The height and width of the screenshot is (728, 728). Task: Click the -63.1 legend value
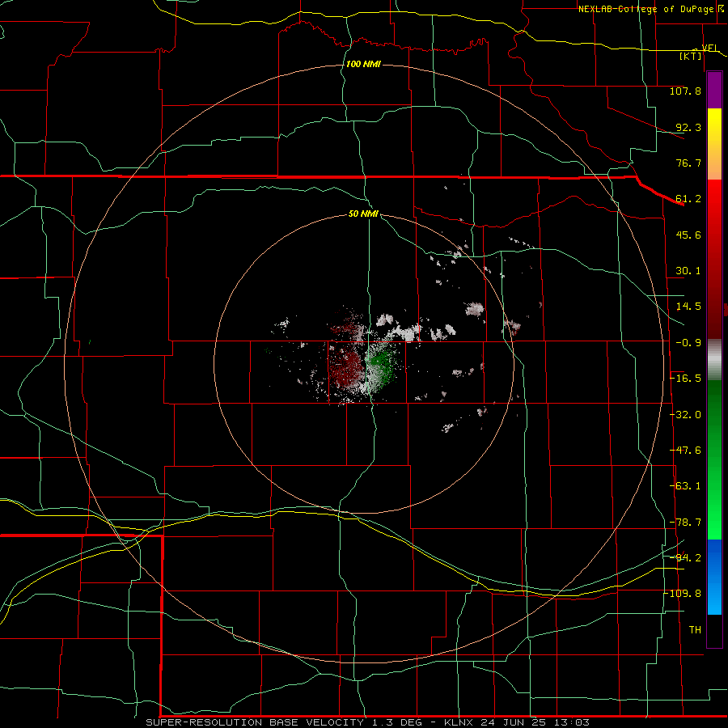coord(685,486)
